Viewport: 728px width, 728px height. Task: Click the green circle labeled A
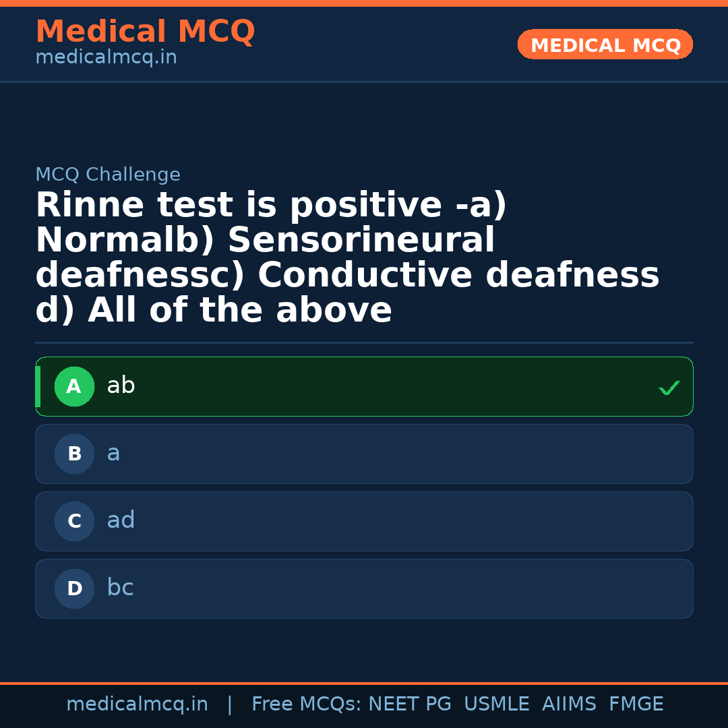(x=74, y=386)
